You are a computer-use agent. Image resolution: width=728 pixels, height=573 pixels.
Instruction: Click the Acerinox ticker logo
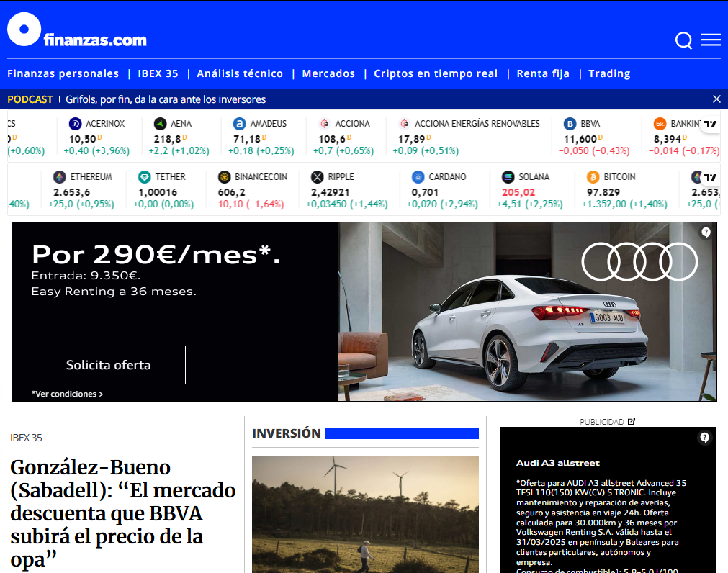point(75,124)
